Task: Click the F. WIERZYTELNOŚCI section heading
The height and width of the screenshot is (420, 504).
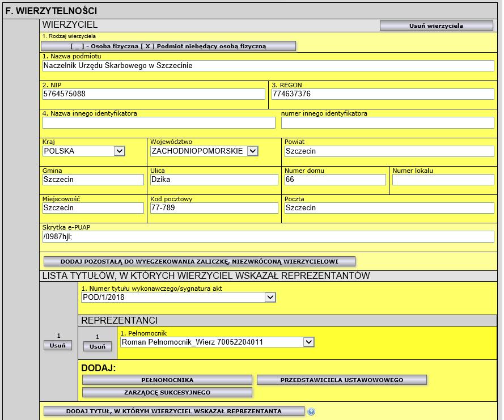Action: [52, 11]
